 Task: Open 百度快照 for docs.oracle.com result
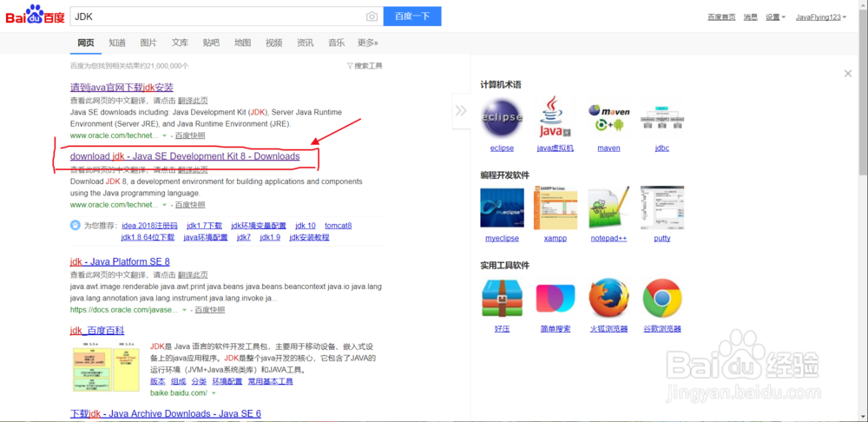pyautogui.click(x=210, y=310)
